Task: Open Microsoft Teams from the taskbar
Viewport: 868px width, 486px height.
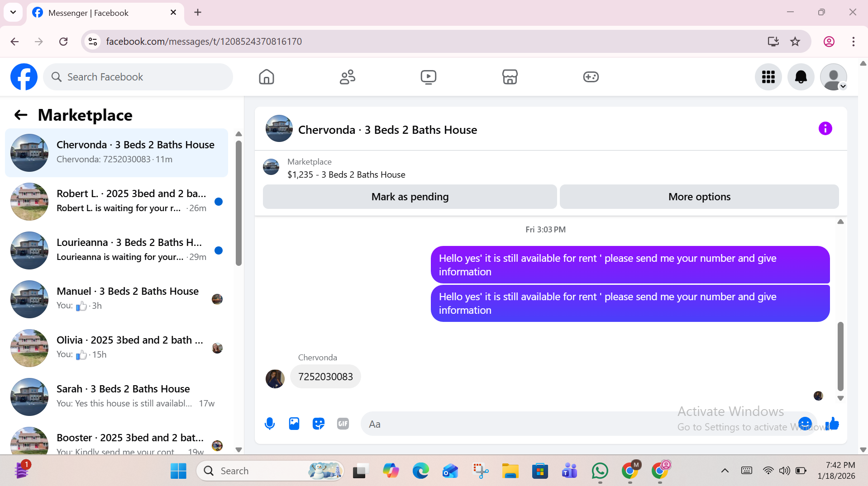Action: pyautogui.click(x=570, y=471)
